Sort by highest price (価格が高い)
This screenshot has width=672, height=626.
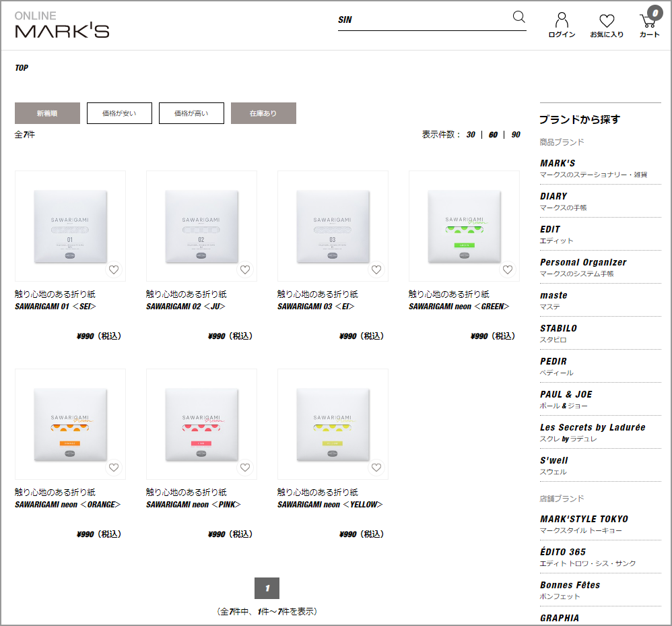(x=191, y=113)
